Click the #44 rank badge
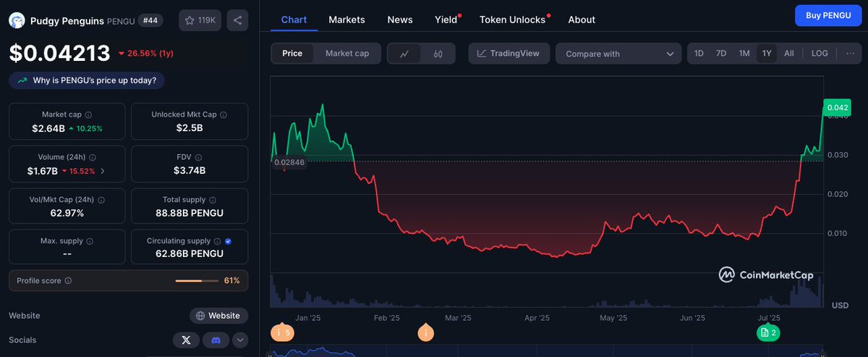868x357 pixels. pos(151,20)
